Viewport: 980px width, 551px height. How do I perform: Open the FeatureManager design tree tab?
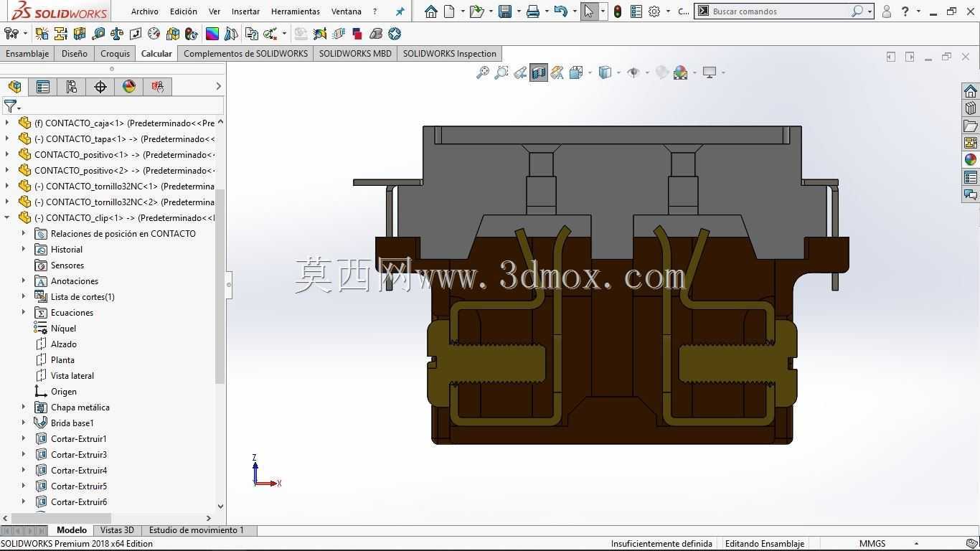tap(14, 87)
